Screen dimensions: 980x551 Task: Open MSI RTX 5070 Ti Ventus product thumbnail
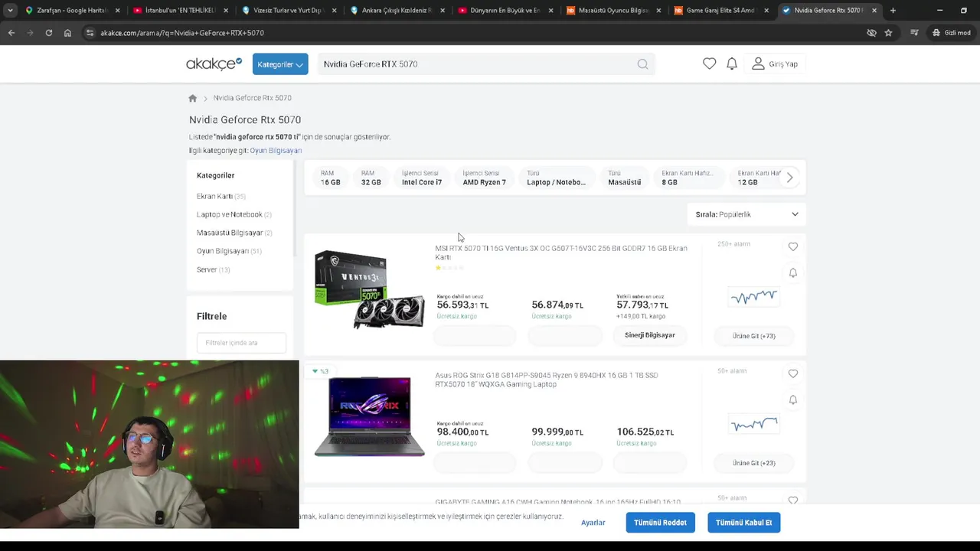369,289
